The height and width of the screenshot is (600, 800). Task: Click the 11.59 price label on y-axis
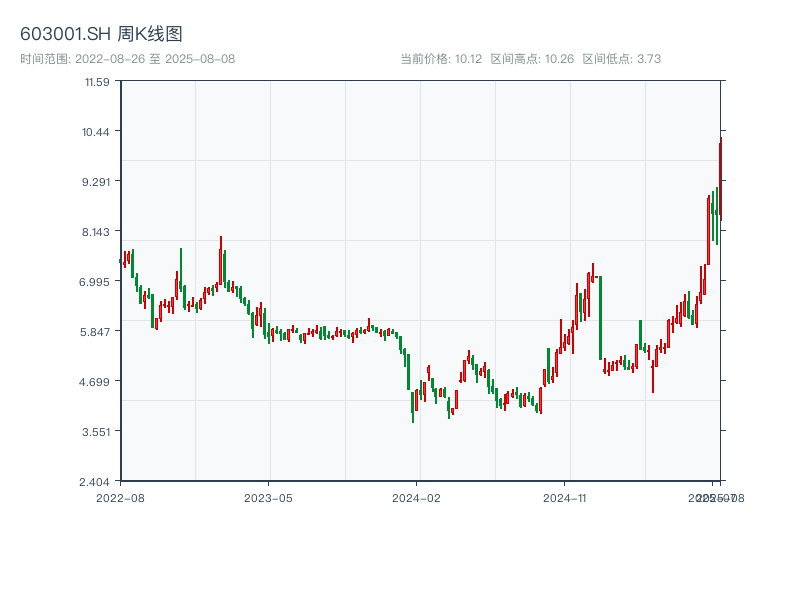point(97,82)
